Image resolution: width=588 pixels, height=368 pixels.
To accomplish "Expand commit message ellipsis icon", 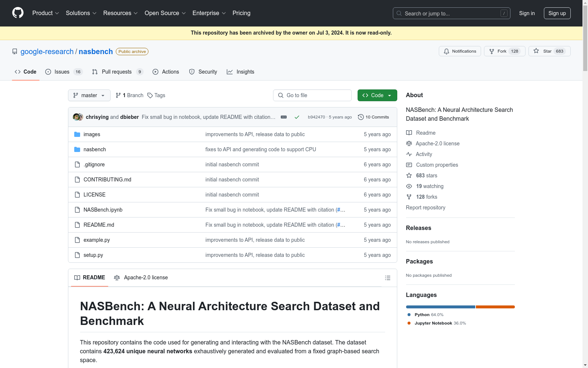I will [284, 117].
